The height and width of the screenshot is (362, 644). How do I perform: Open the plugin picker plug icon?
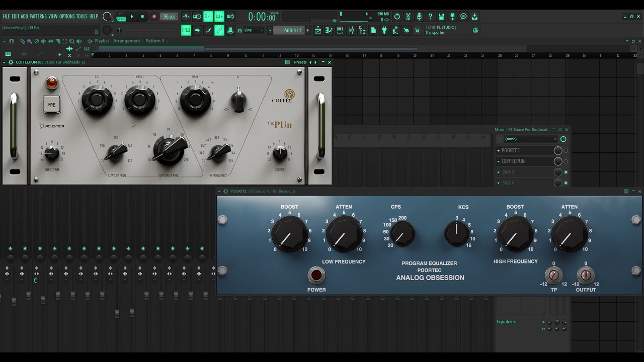click(384, 30)
